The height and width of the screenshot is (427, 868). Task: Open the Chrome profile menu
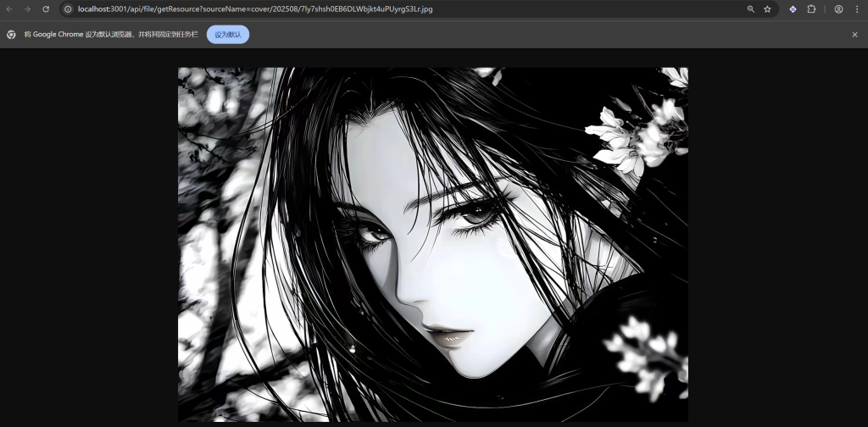click(x=838, y=9)
